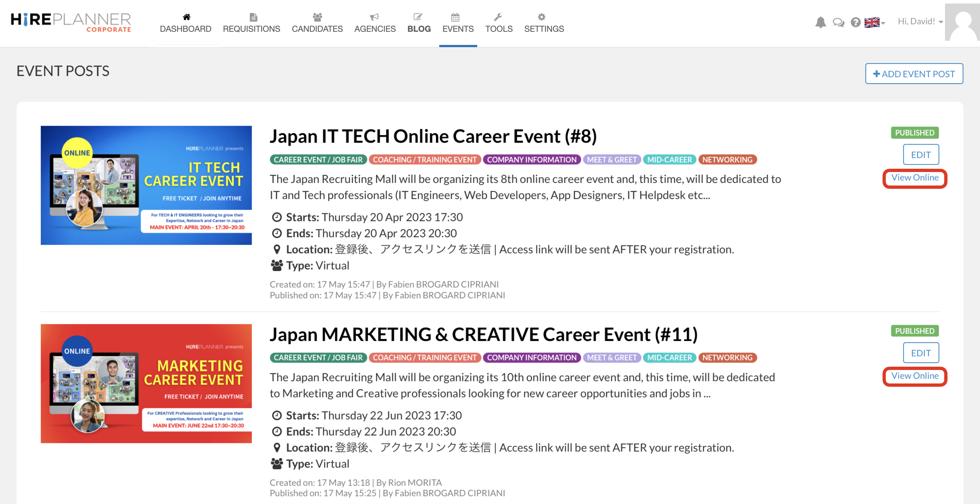Viewport: 980px width, 504px height.
Task: Open the chat messages icon
Action: coord(838,22)
